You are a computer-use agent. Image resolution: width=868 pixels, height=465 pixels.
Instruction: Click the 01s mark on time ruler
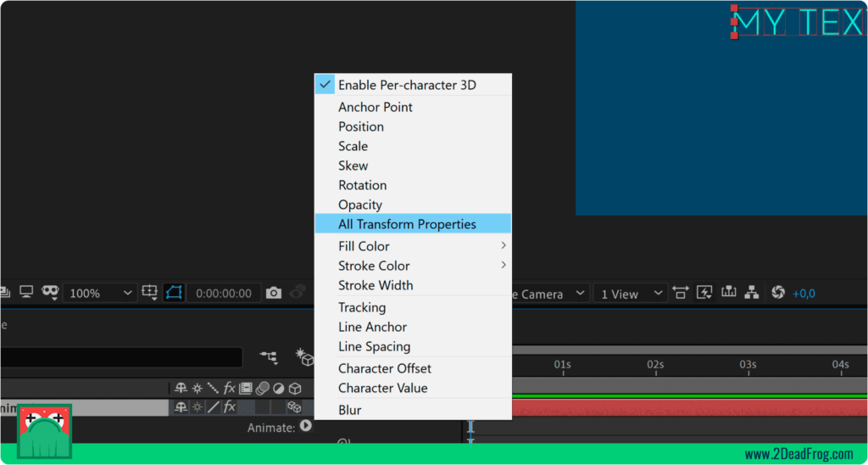tap(563, 365)
